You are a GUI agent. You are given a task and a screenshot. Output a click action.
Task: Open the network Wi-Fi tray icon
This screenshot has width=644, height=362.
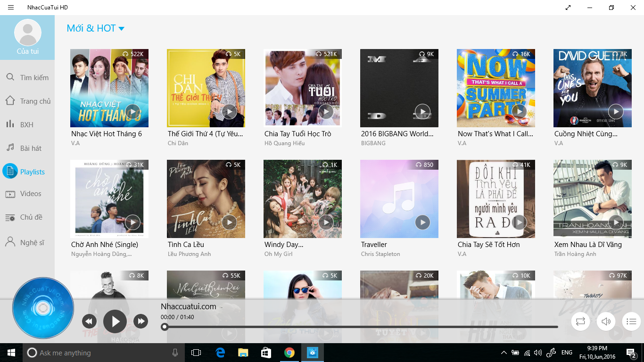[527, 353]
